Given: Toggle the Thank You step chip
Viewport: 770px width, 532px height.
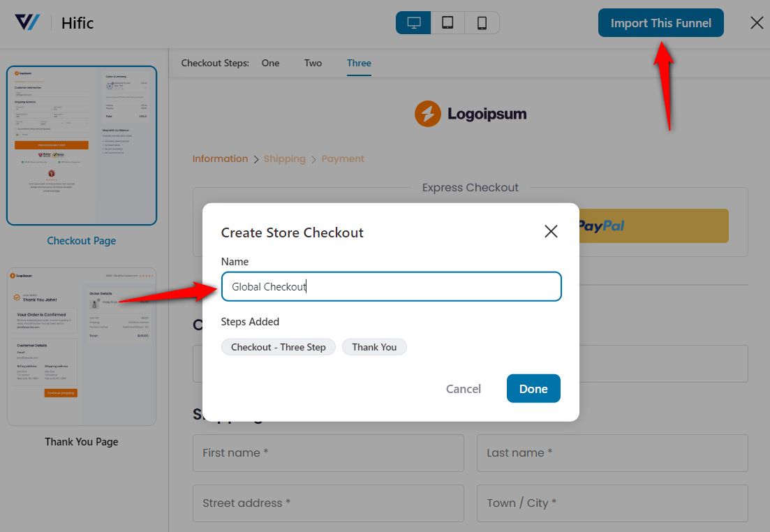Looking at the screenshot, I should tap(374, 347).
